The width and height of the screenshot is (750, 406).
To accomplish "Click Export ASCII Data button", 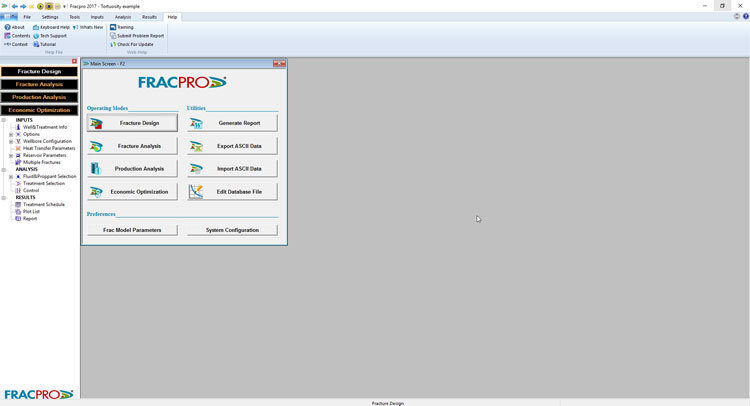I will click(232, 146).
